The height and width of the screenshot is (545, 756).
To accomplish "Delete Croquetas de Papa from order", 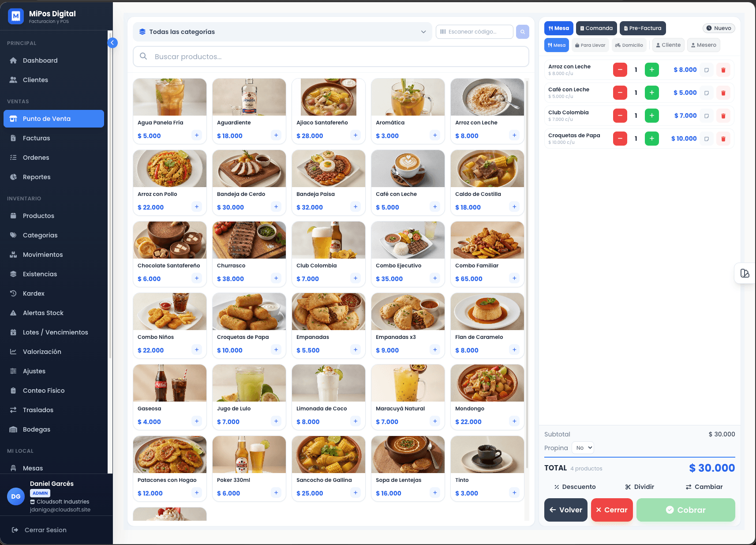I will (x=723, y=139).
